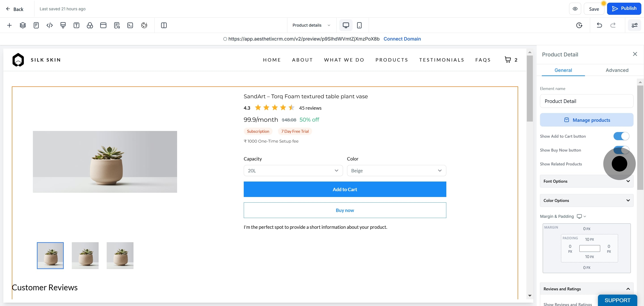The height and width of the screenshot is (306, 644).
Task: Click the redo arrow icon
Action: pyautogui.click(x=613, y=25)
